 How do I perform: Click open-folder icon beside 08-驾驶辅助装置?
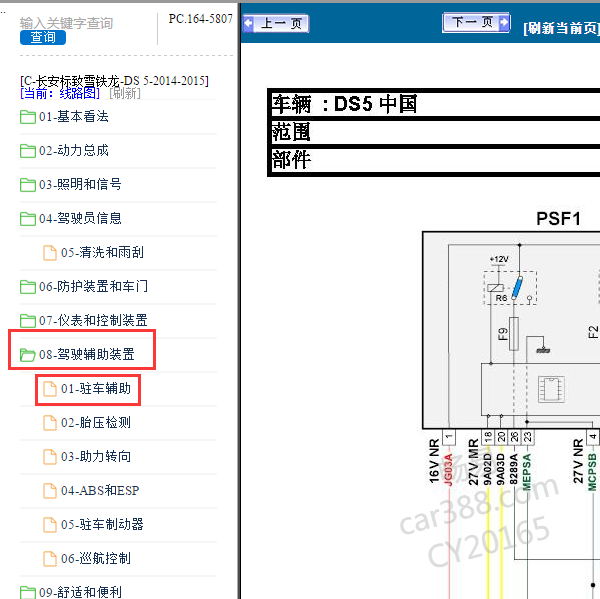(x=28, y=355)
